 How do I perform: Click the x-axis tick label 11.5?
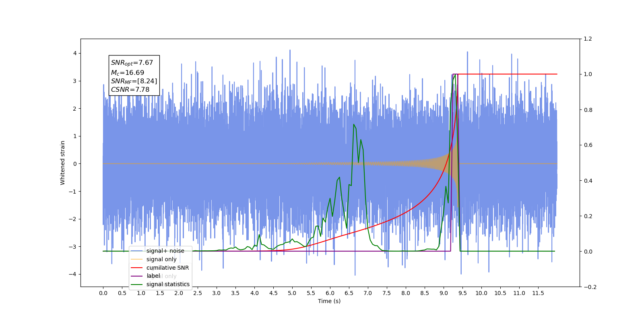click(538, 293)
